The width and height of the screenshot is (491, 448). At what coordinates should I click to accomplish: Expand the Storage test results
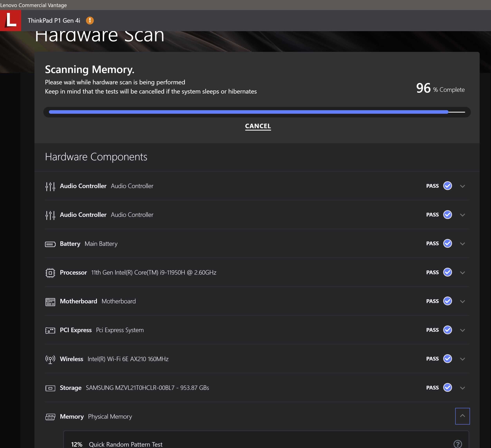[462, 388]
